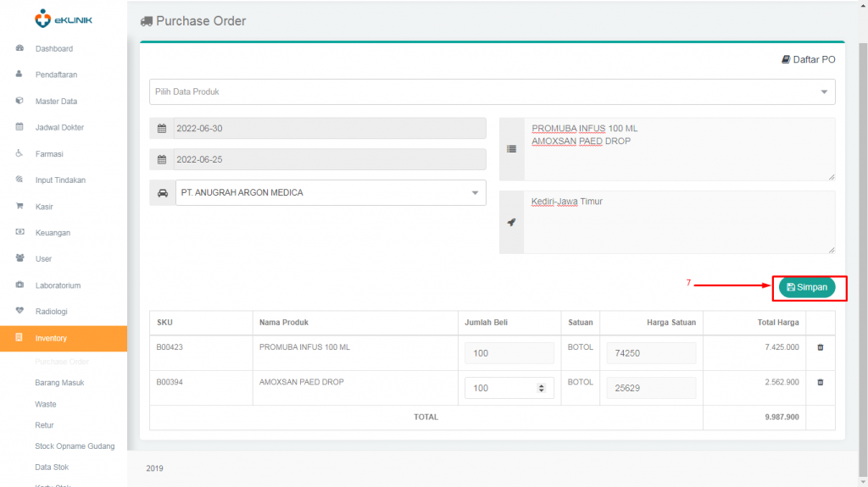This screenshot has width=868, height=487.
Task: Collapse the Inventory menu
Action: (63, 338)
